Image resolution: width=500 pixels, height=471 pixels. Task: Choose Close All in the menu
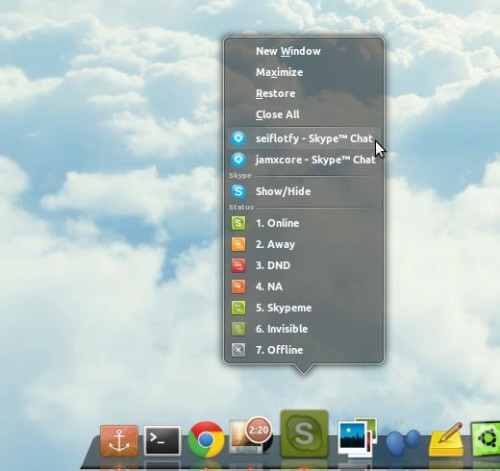pyautogui.click(x=303, y=114)
